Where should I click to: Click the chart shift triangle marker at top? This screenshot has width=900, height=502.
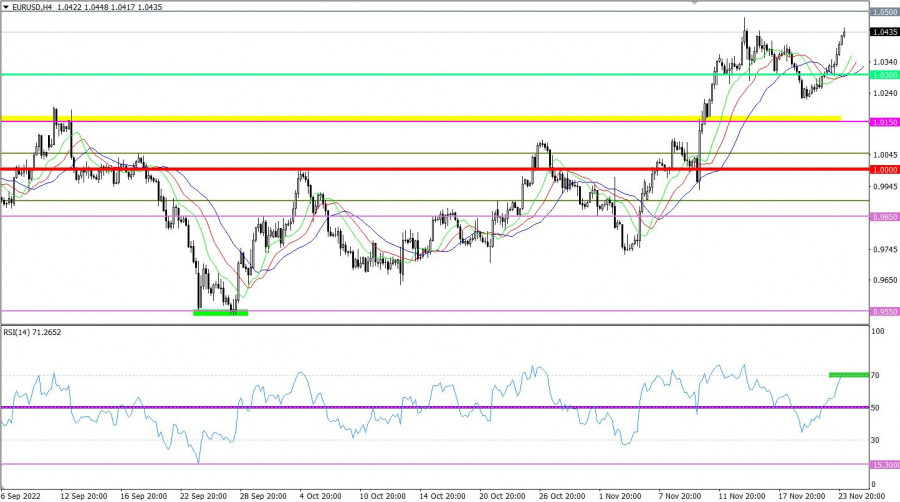(x=696, y=4)
